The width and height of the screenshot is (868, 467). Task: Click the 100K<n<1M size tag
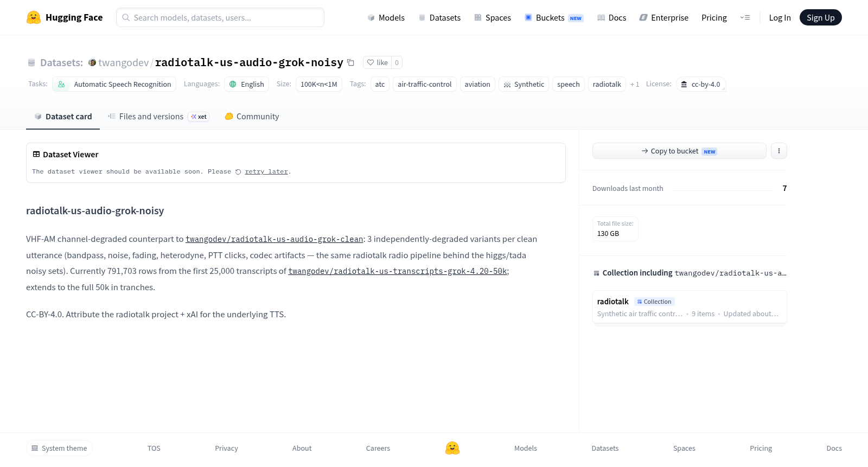[x=319, y=84]
